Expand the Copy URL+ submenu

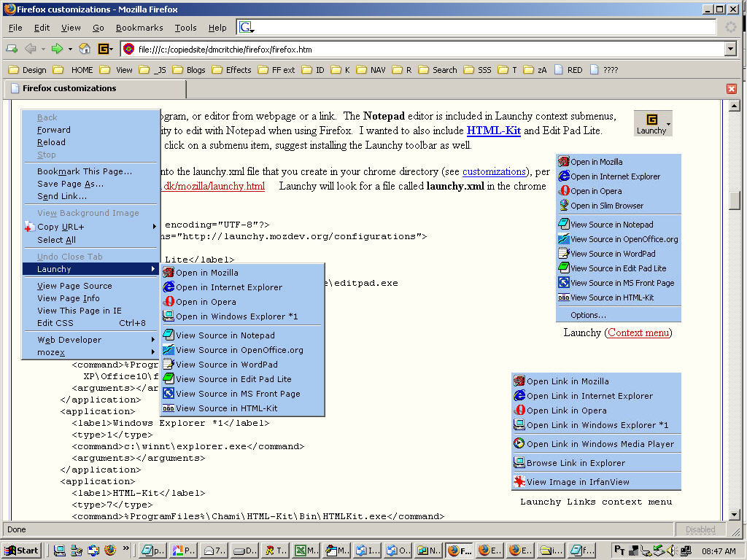click(x=90, y=227)
